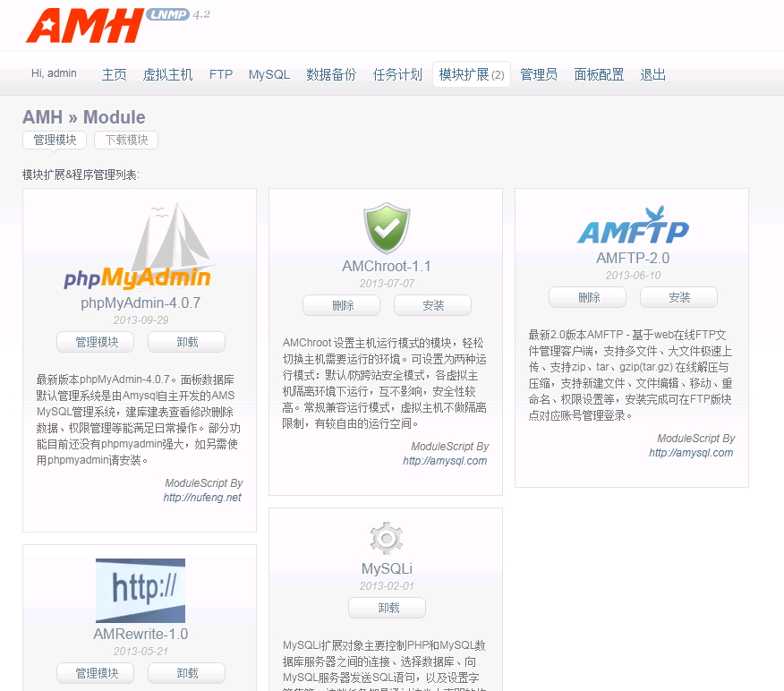The image size is (784, 691).
Task: Open the 虚拟主机 menu item
Action: (x=167, y=74)
